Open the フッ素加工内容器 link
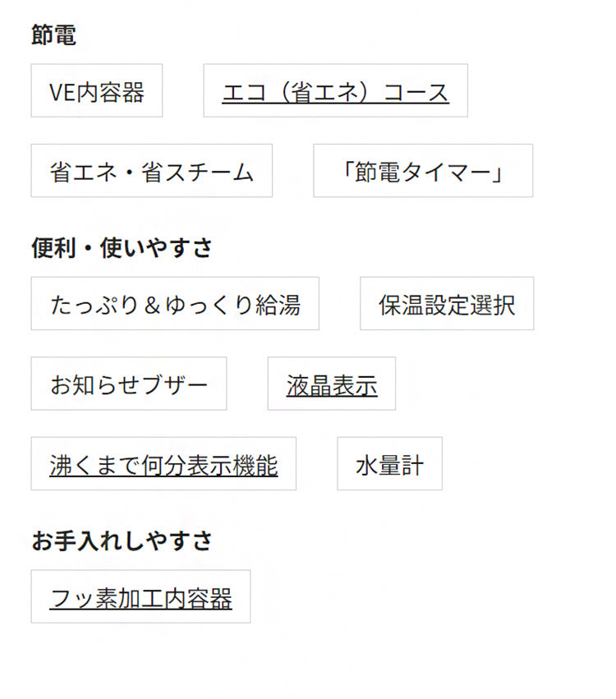The width and height of the screenshot is (616, 699). (140, 597)
